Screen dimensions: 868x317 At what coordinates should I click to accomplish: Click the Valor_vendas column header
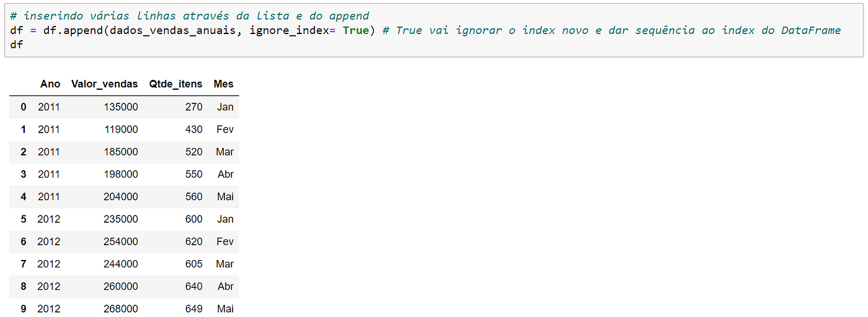coord(105,84)
